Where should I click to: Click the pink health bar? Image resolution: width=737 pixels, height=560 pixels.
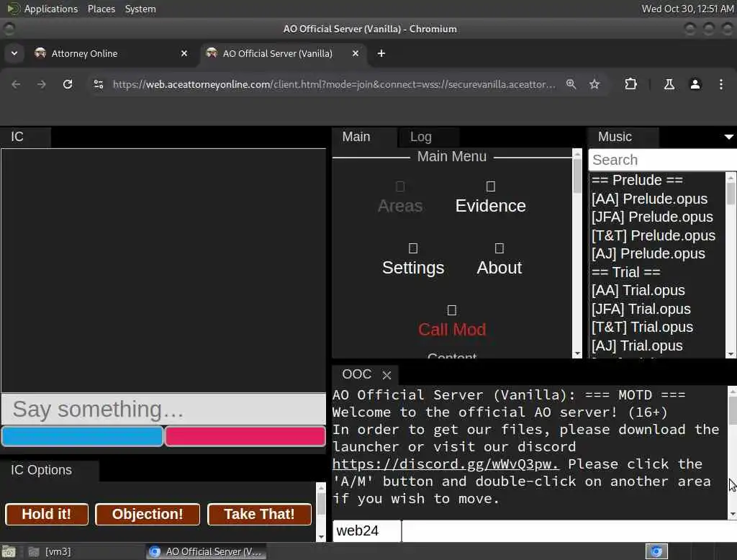click(x=245, y=436)
